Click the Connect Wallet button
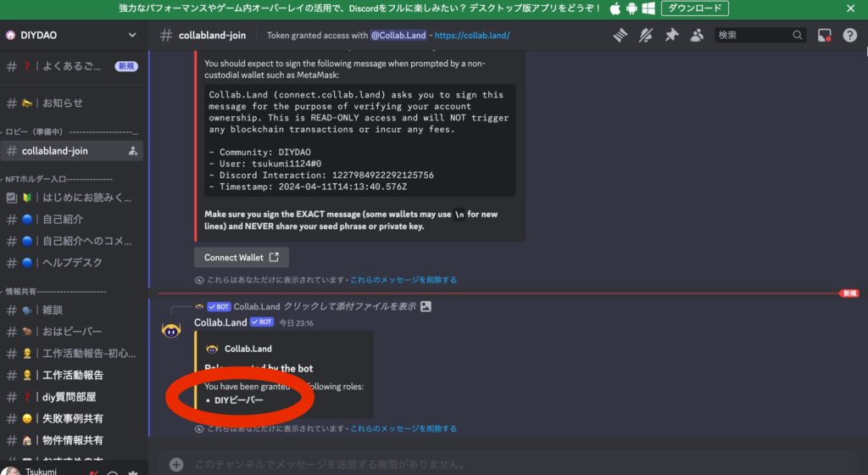The width and height of the screenshot is (868, 475). (x=242, y=257)
